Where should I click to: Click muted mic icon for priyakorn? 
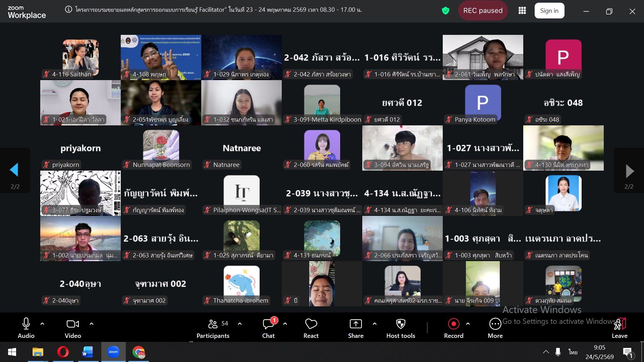tap(46, 165)
